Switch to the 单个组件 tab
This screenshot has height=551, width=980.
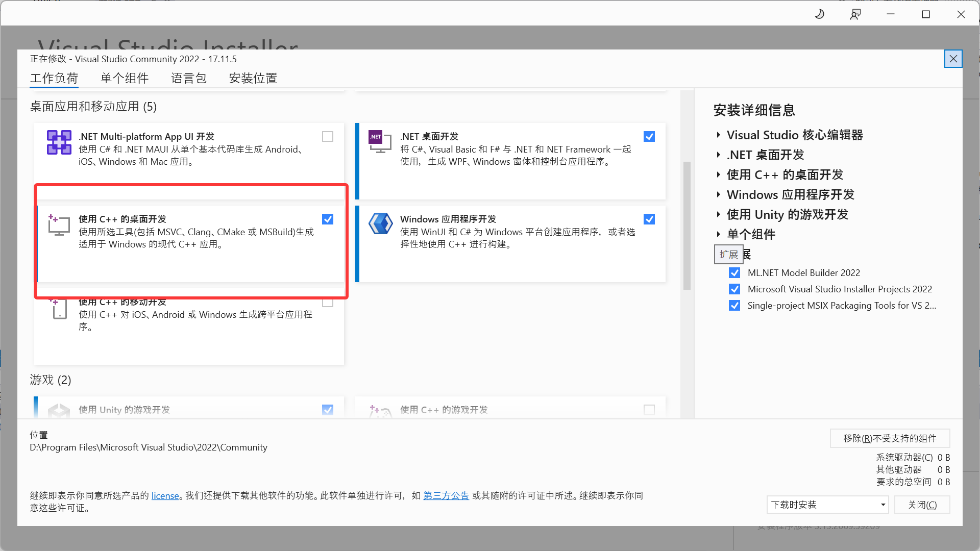click(124, 78)
